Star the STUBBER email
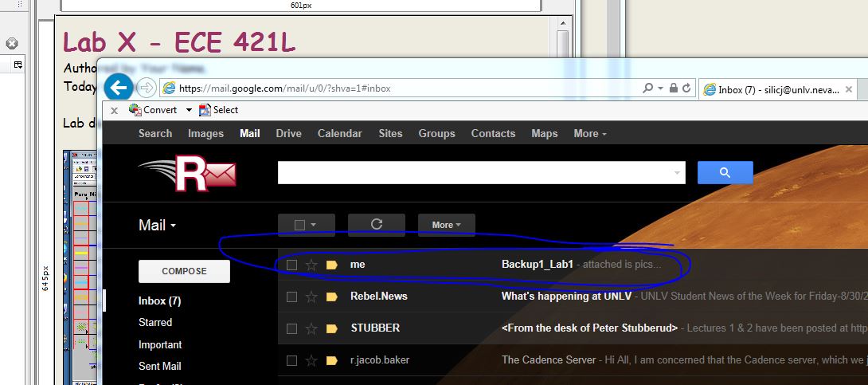The width and height of the screenshot is (868, 385). 311,328
